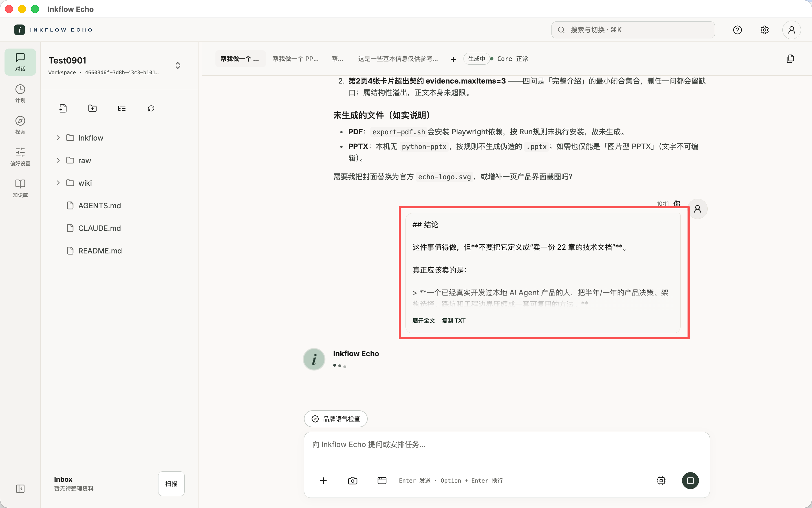This screenshot has height=508, width=812.
Task: Click the window capture icon in composer
Action: tap(382, 480)
